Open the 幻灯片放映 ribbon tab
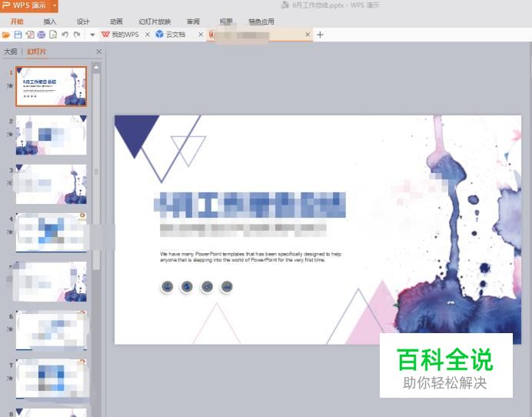Image resolution: width=532 pixels, height=417 pixels. (155, 22)
